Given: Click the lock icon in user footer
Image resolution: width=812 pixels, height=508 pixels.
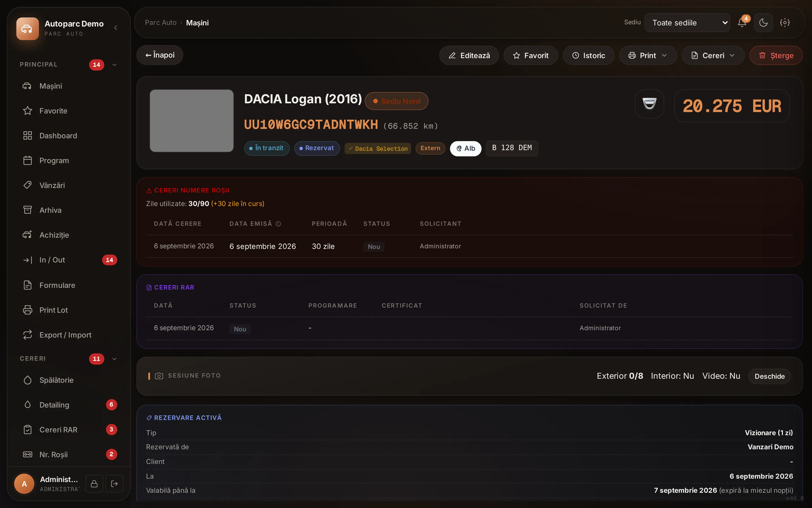Looking at the screenshot, I should point(94,484).
